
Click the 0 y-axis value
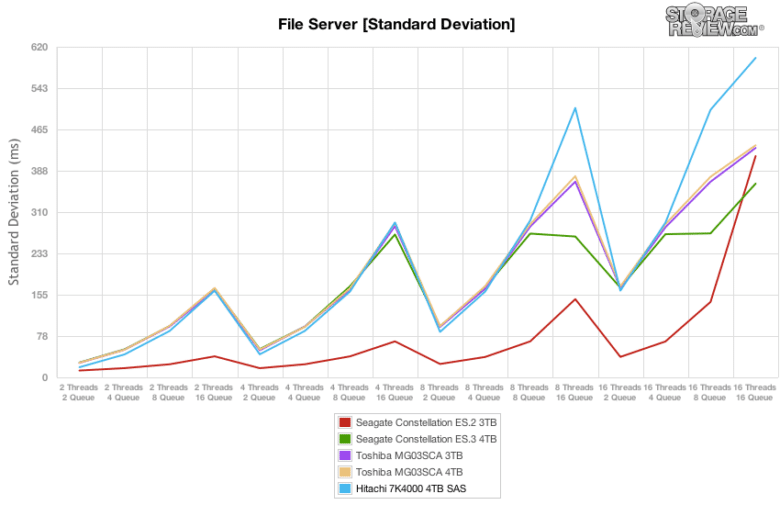pyautogui.click(x=45, y=378)
